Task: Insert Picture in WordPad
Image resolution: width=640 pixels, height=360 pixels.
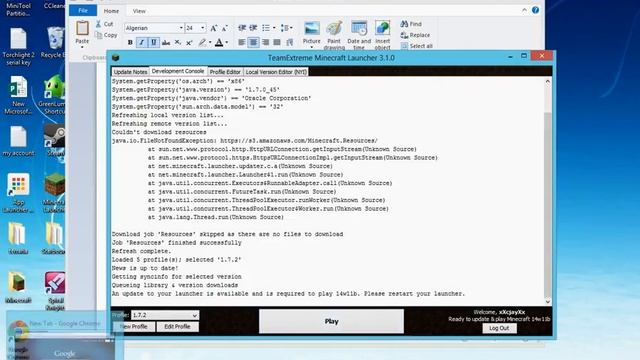Action: click(x=311, y=34)
